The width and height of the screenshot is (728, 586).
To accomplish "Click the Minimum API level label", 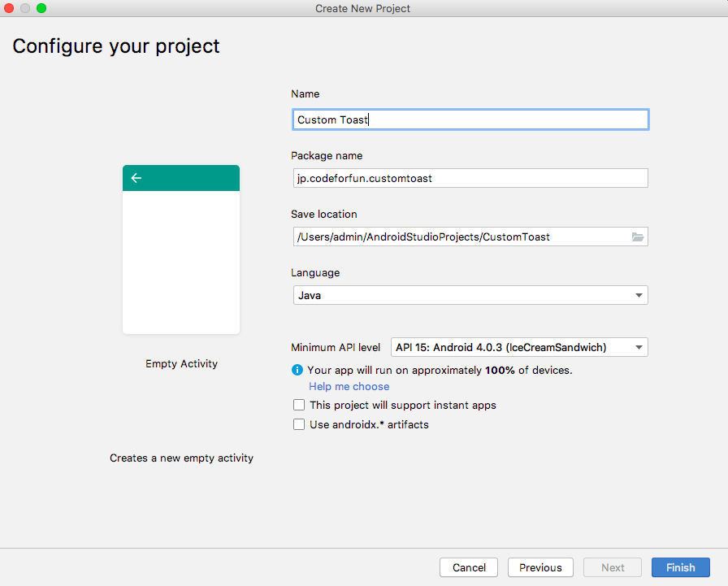I will click(336, 347).
